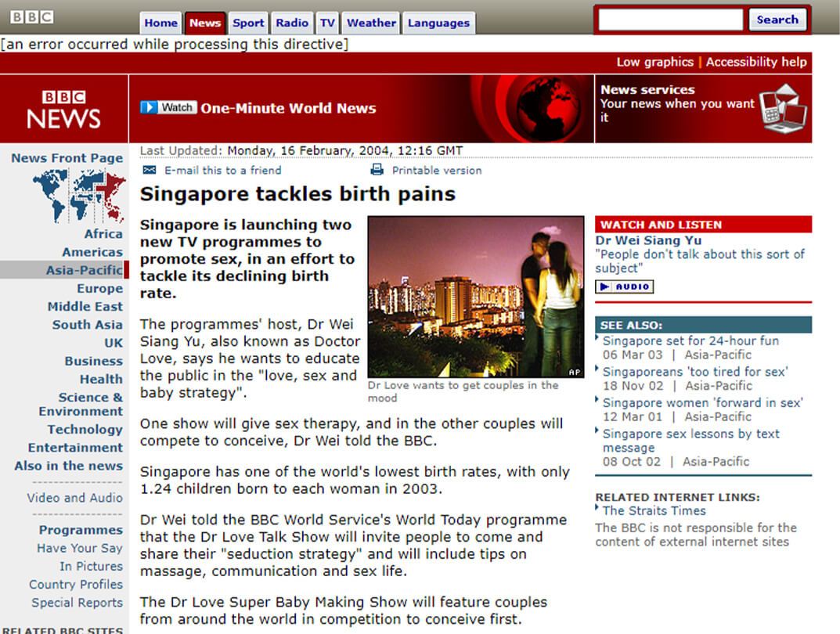
Task: Click the 'SEE ALSO:' header
Action: 704,326
